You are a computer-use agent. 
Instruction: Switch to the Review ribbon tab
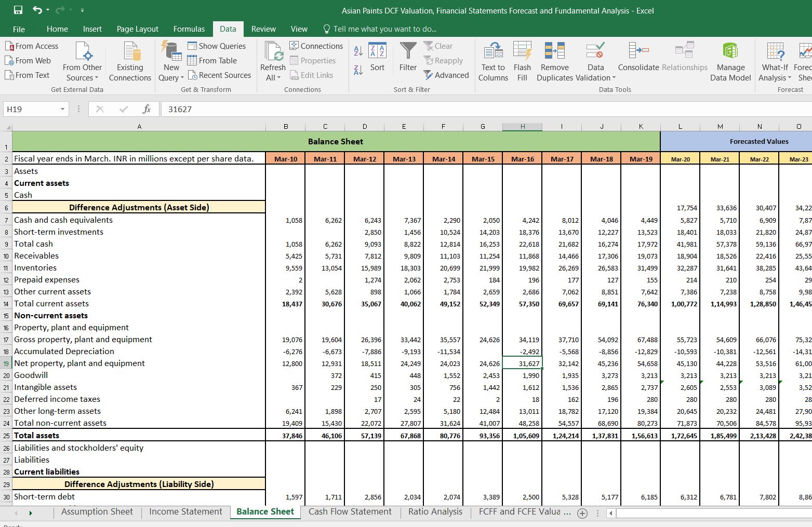point(263,29)
